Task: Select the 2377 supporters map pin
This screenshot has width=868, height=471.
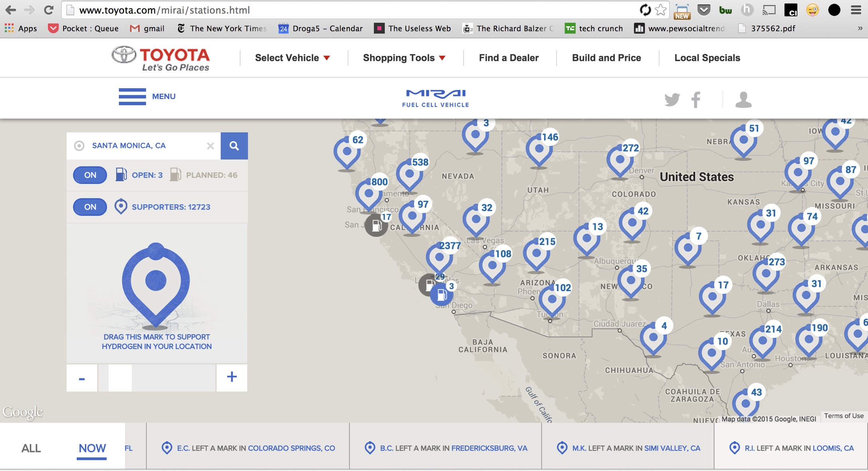Action: tap(440, 257)
